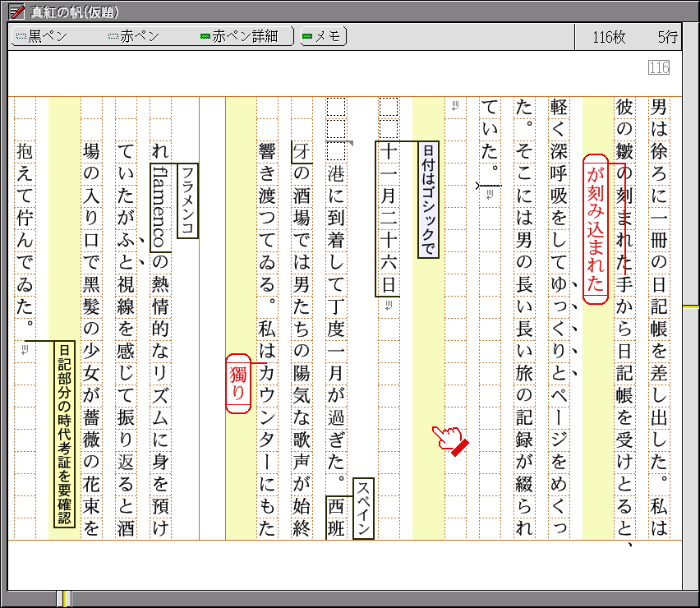700x608 pixels.
Task: Click the boxed character '西班' near the bottom
Action: tap(336, 516)
